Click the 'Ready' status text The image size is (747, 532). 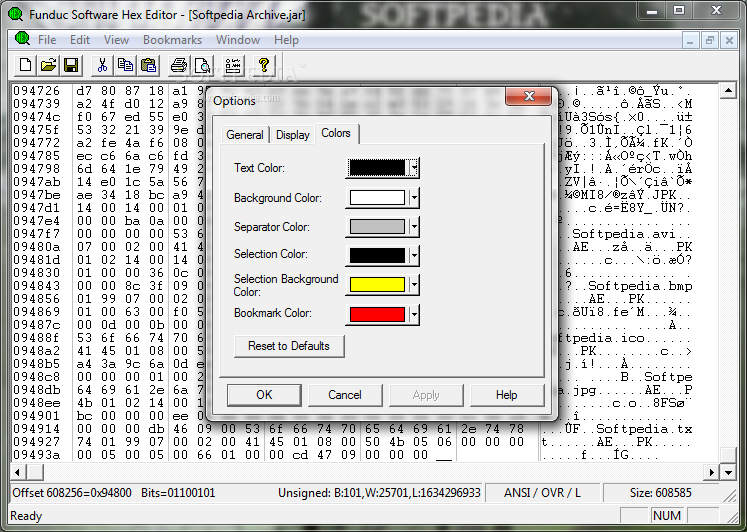[26, 516]
